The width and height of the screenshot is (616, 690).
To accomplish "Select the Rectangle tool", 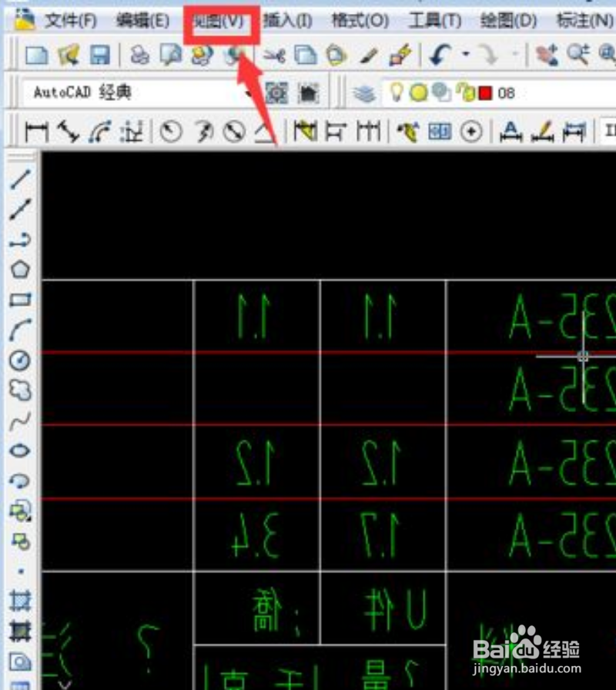I will point(20,300).
